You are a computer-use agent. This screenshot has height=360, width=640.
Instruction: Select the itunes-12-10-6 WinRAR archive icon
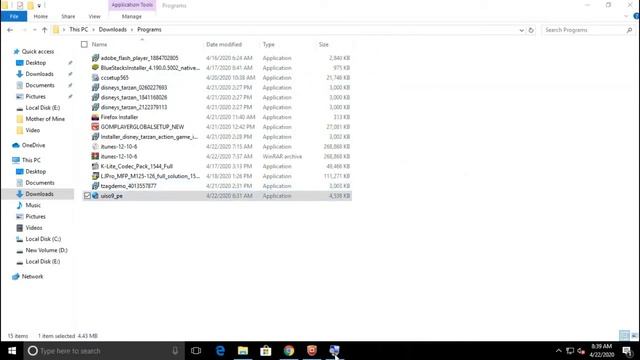[x=95, y=156]
